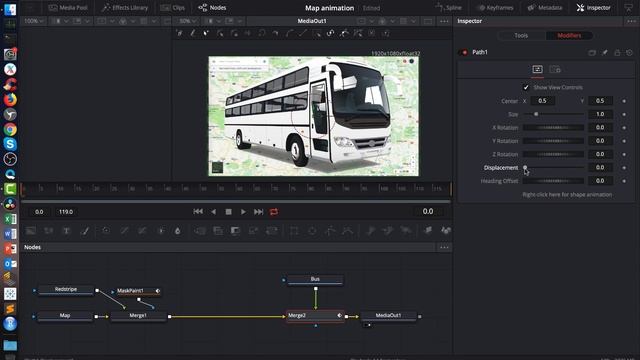640x360 pixels.
Task: Toggle keyframe dot for Z Rotation
Action: coord(624,154)
